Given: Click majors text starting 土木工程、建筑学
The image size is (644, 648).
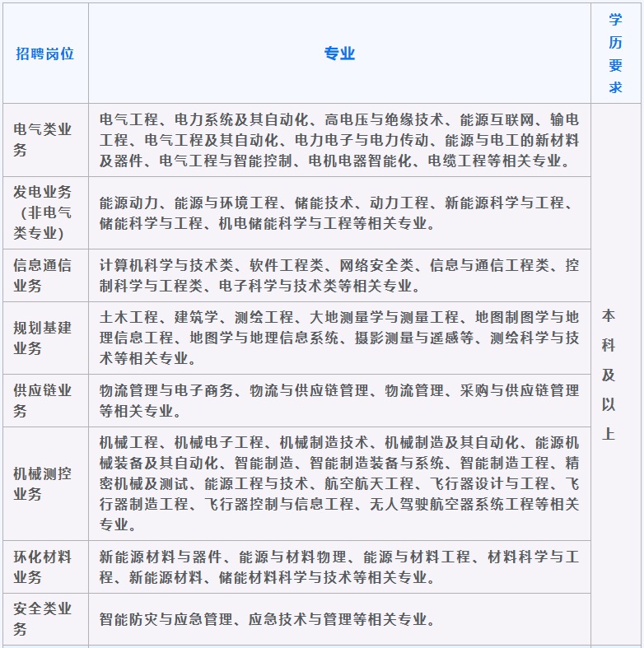Looking at the screenshot, I should tap(339, 338).
